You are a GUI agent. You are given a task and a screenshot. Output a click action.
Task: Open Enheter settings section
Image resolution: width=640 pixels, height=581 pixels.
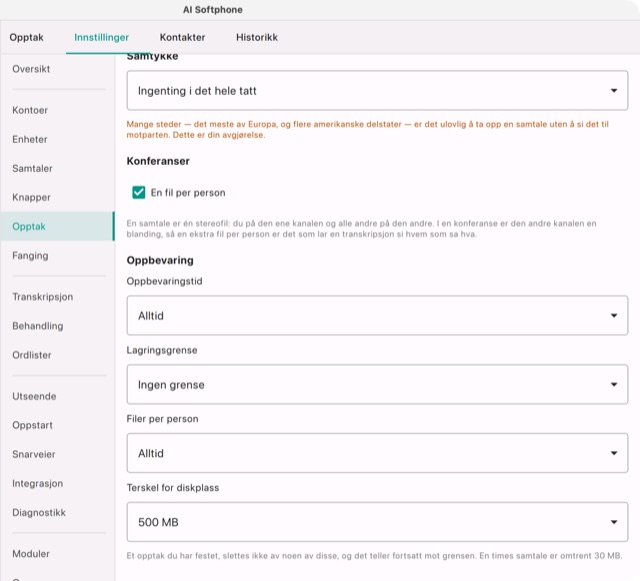(x=58, y=139)
